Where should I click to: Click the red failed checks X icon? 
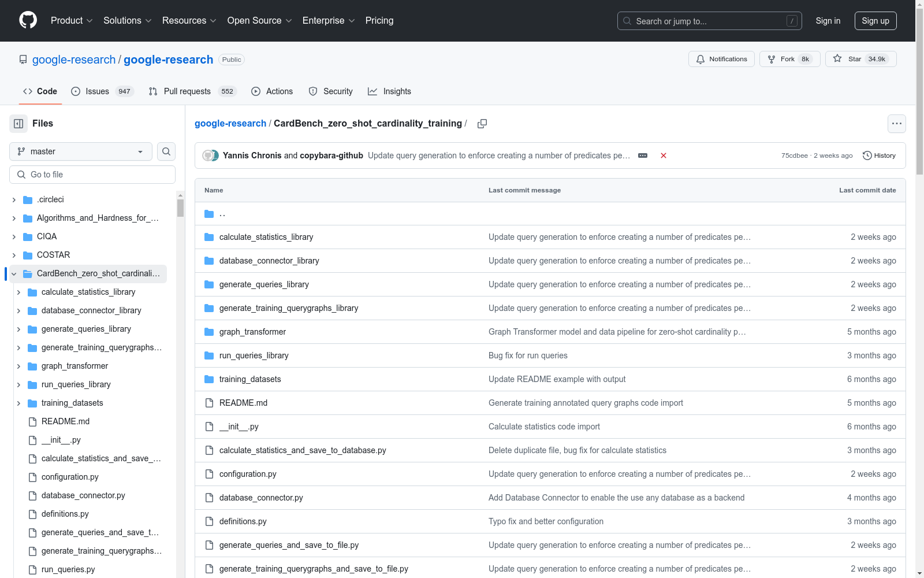[x=664, y=155]
